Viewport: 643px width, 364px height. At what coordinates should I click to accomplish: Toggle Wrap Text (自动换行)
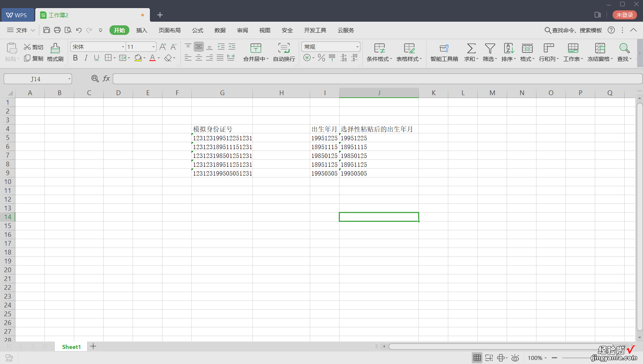coord(284,52)
